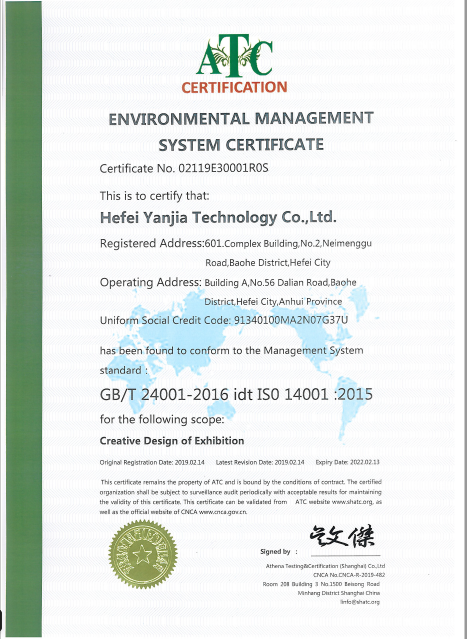Click the 'Signed by :' label
Viewport: 467px width, 639px height.
pyautogui.click(x=279, y=552)
